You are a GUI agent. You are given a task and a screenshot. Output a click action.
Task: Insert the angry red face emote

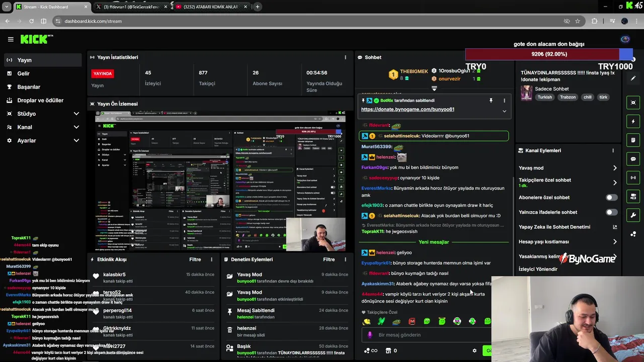tap(412, 321)
